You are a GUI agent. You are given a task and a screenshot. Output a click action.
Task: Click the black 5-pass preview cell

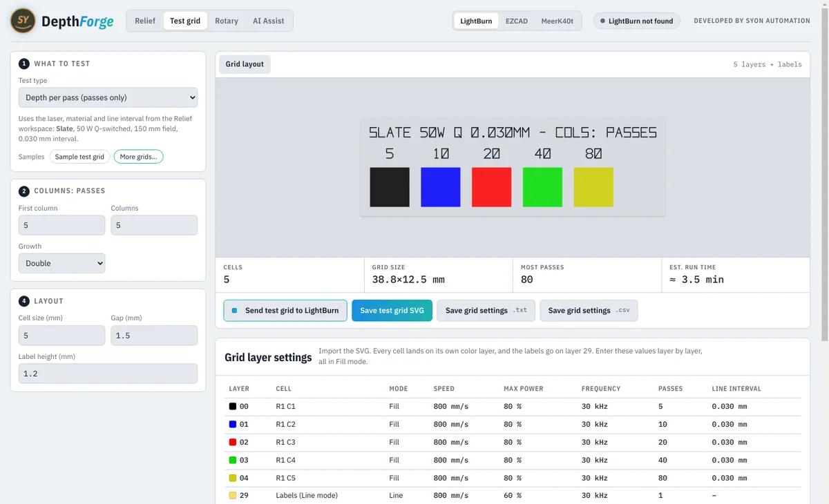[390, 187]
